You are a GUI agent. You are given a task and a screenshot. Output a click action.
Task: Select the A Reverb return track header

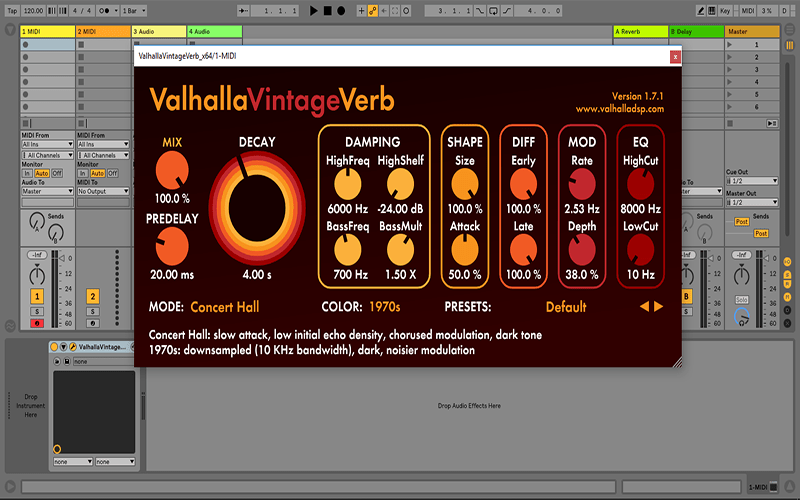tap(641, 31)
